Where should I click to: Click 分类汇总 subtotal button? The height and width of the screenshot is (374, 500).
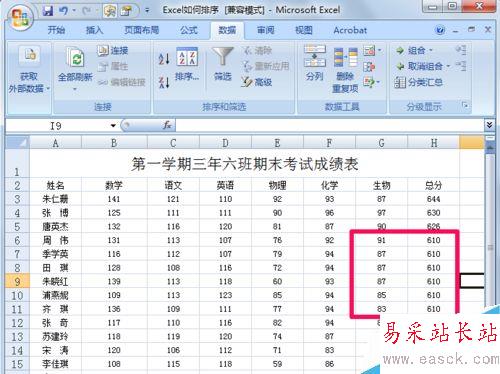419,82
